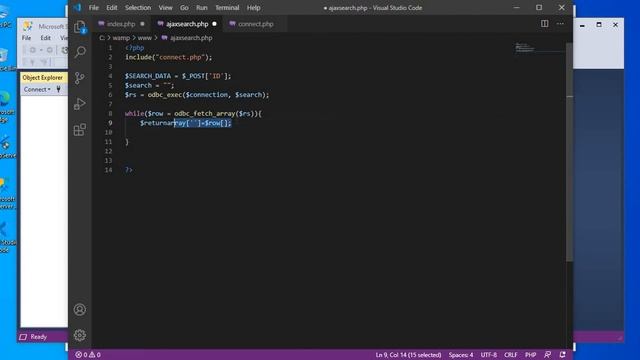The image size is (640, 360).
Task: Click the Ready status in background window
Action: tap(38, 337)
